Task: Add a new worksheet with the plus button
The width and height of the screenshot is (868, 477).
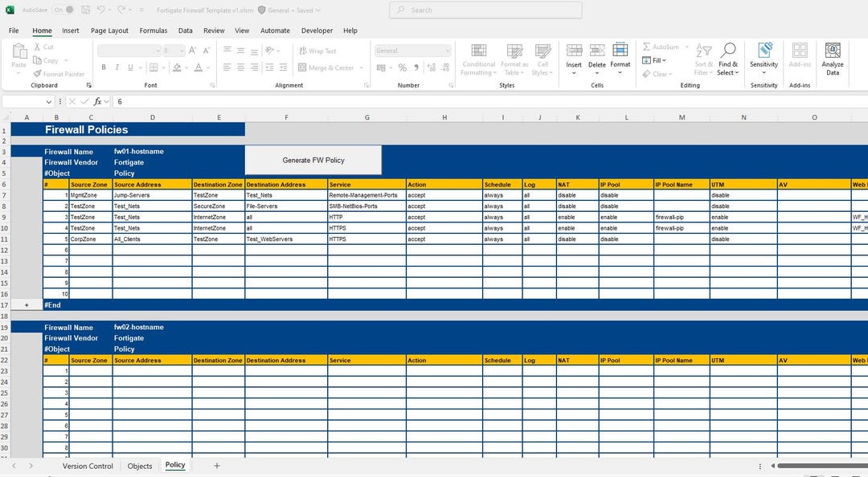Action: click(x=215, y=465)
